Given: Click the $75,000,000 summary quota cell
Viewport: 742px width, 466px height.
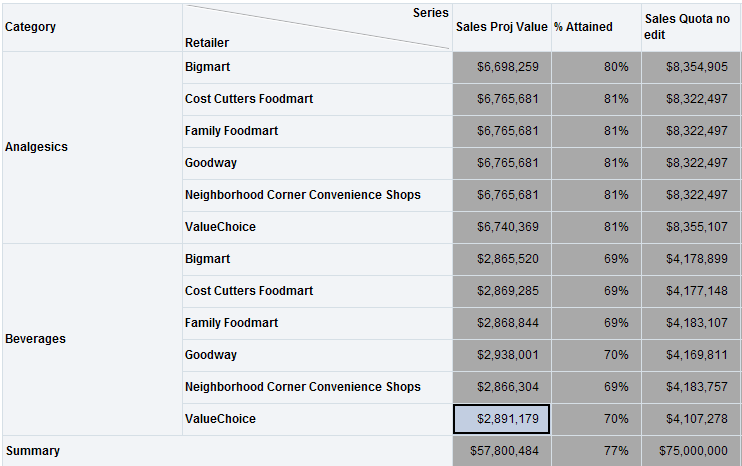Looking at the screenshot, I should pos(691,451).
